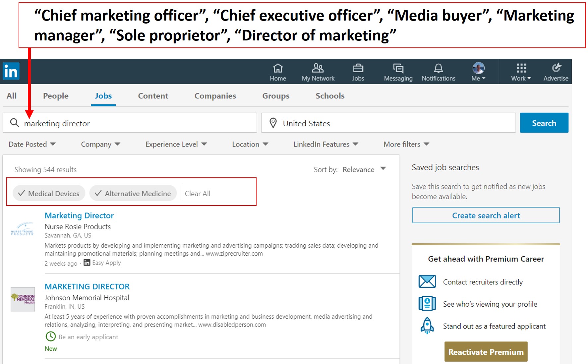
Task: Open the Sort by Relevance dropdown
Action: tap(364, 169)
